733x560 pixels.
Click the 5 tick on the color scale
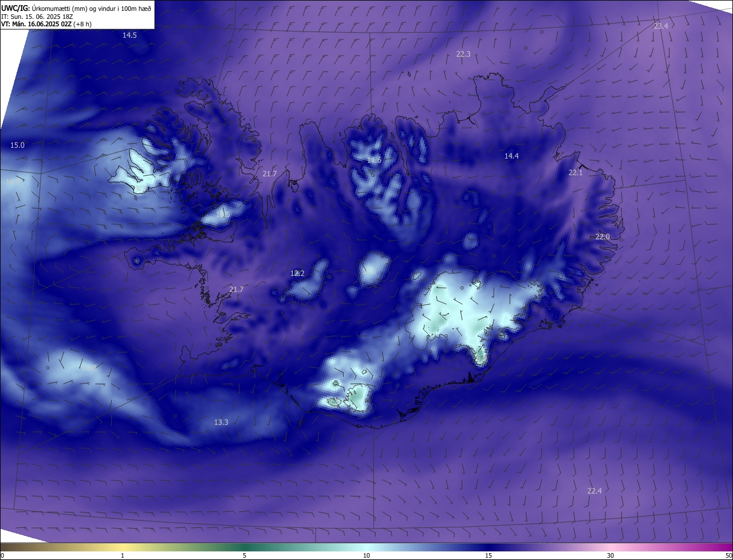(245, 555)
